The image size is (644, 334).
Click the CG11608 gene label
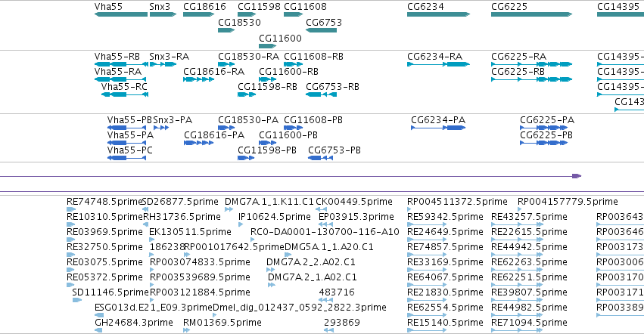point(305,7)
